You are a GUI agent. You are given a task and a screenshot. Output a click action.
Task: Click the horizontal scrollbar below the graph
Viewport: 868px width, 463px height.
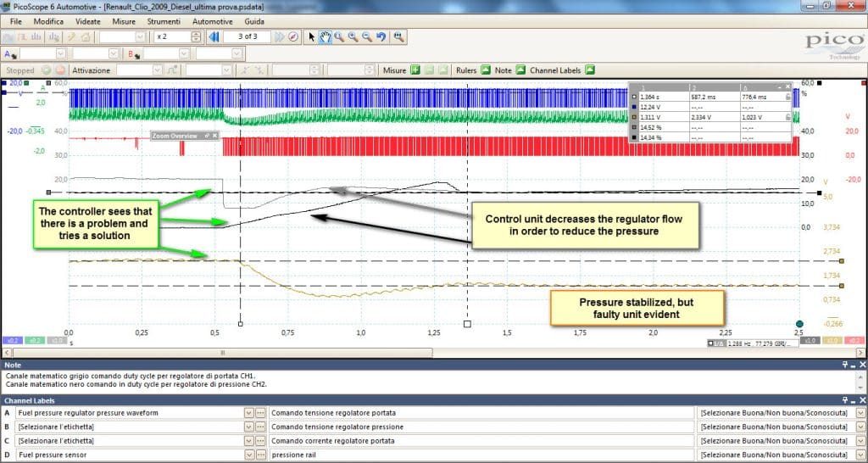(223, 352)
